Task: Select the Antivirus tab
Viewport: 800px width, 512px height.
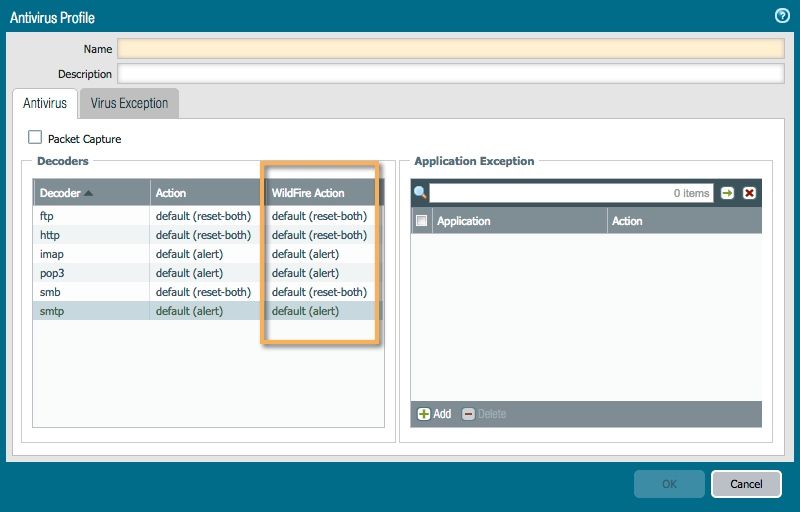Action: pyautogui.click(x=45, y=103)
